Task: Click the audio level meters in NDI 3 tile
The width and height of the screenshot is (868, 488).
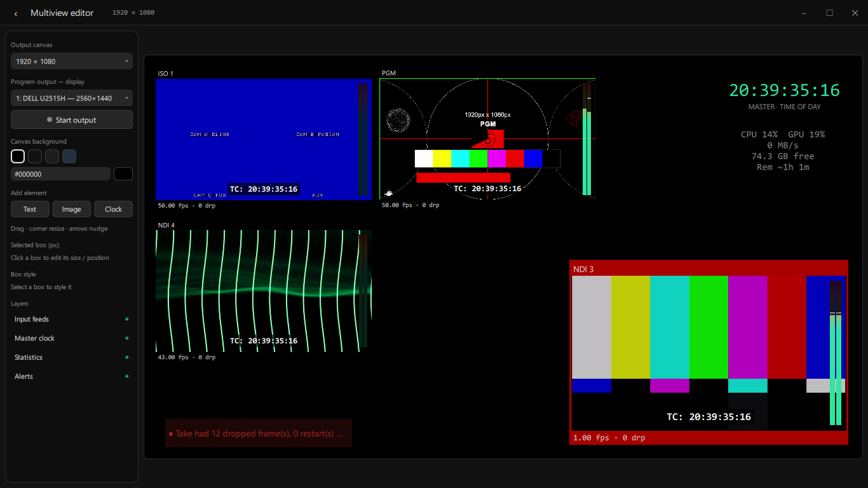Action: [x=835, y=353]
